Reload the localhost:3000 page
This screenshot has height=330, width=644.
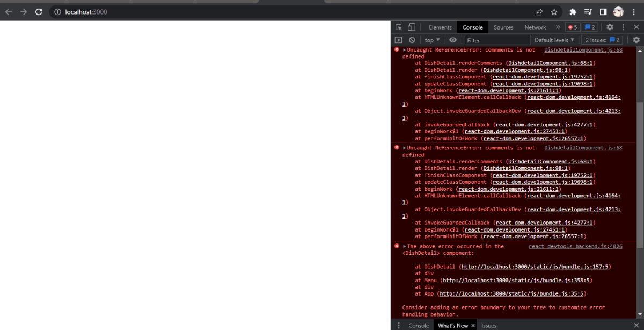point(38,11)
